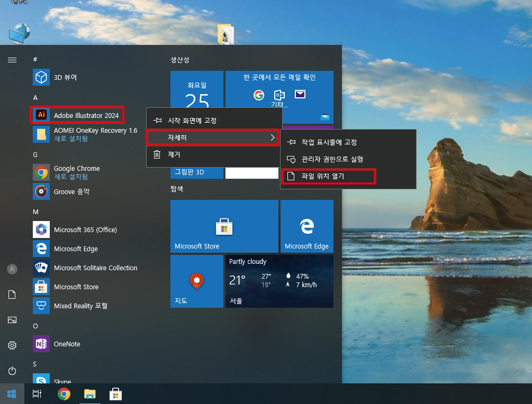532x404 pixels.
Task: Open the Microsoft Edge tile
Action: (306, 226)
